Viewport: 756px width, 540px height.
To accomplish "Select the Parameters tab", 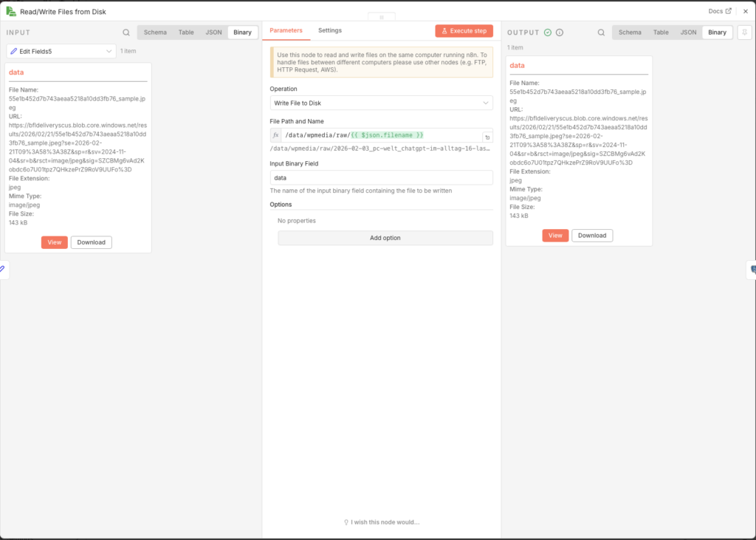I will point(286,30).
